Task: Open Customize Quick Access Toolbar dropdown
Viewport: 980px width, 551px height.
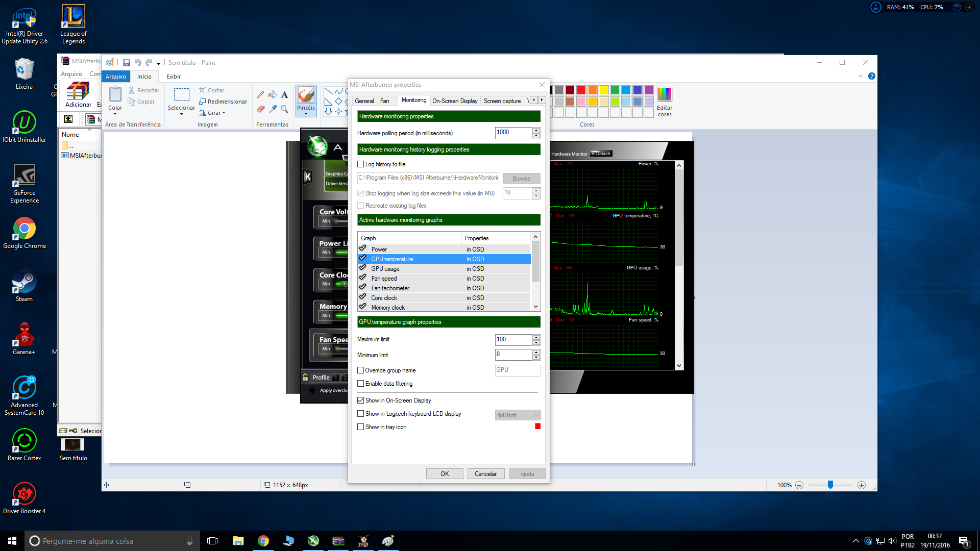Action: pyautogui.click(x=158, y=63)
